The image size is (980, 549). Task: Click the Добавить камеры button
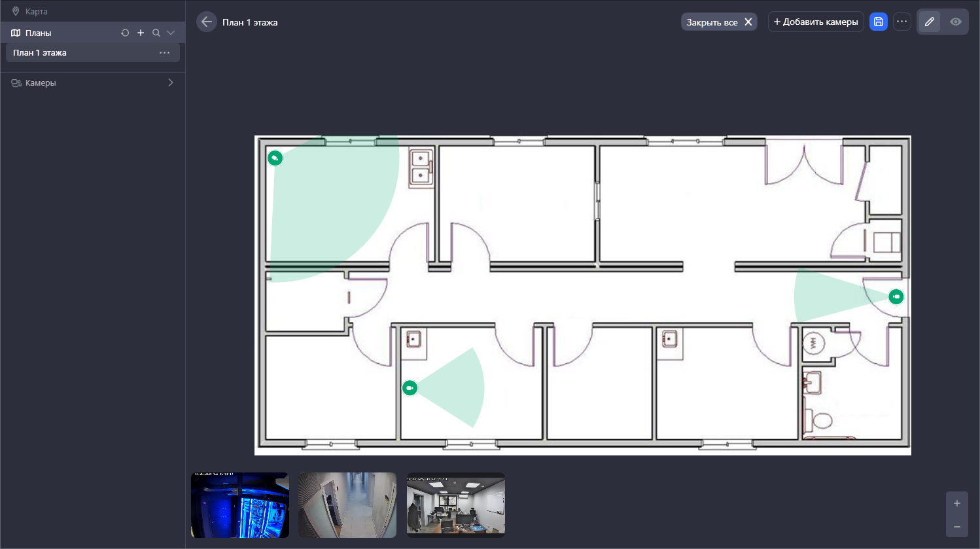(x=816, y=22)
